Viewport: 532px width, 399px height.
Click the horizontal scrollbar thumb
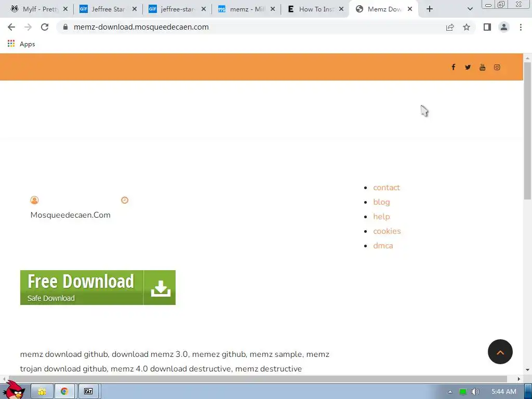(257, 379)
